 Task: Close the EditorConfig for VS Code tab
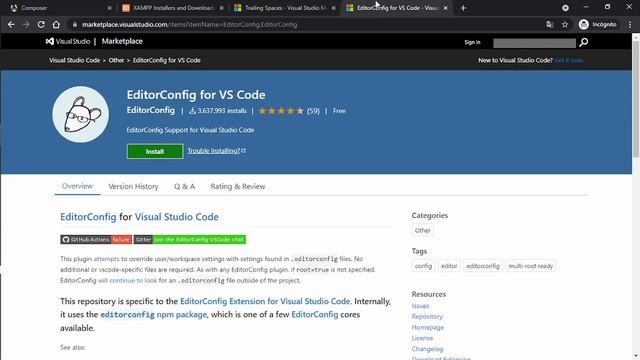pos(445,8)
